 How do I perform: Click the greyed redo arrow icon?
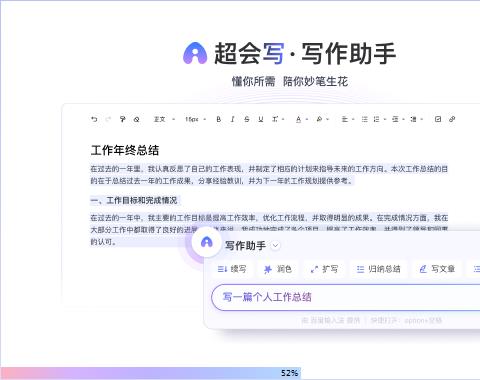[108, 119]
